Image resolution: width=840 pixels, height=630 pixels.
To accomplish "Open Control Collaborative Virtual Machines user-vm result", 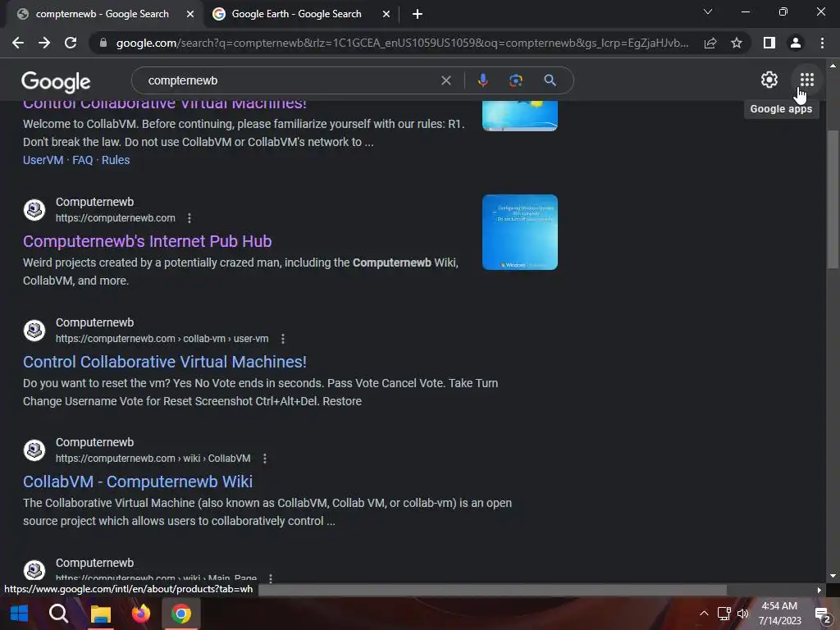I will [164, 362].
